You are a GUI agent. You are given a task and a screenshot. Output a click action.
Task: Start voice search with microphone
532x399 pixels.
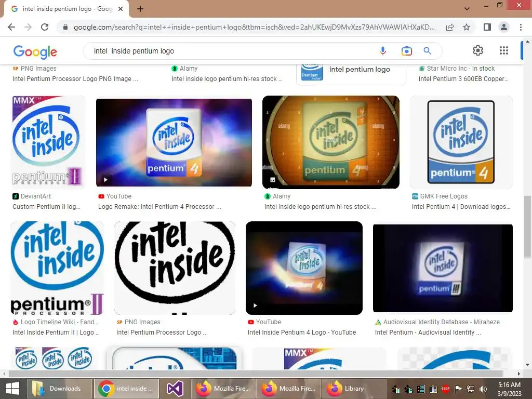[x=383, y=51]
